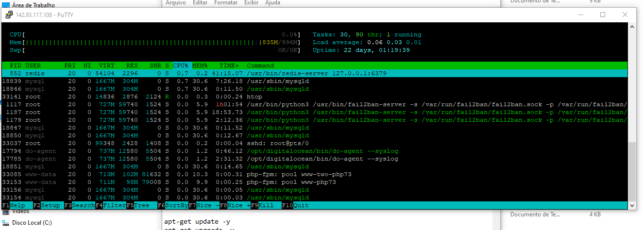
Task: Click the Swp usage bar meter
Action: [x=155, y=50]
